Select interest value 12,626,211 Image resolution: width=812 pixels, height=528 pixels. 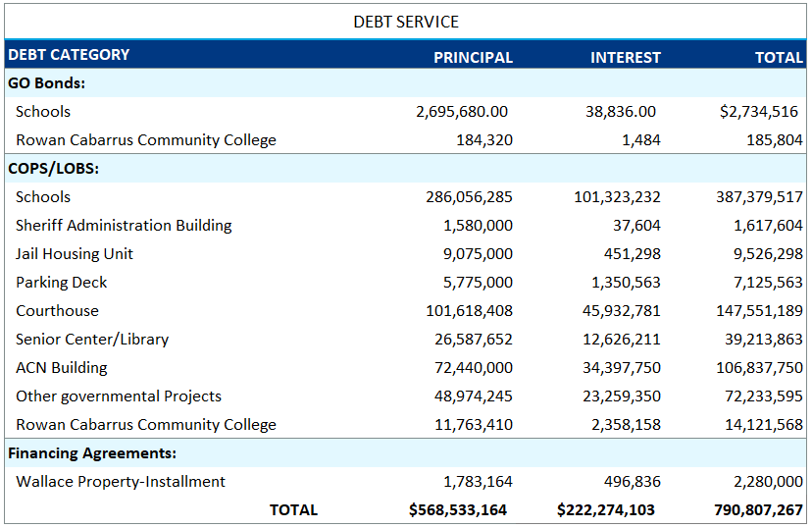point(622,340)
